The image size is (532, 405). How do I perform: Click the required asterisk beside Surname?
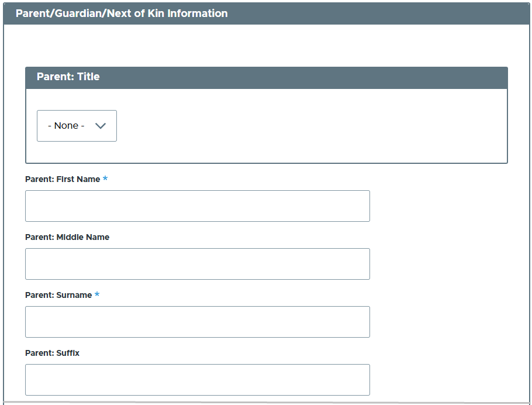pyautogui.click(x=97, y=295)
